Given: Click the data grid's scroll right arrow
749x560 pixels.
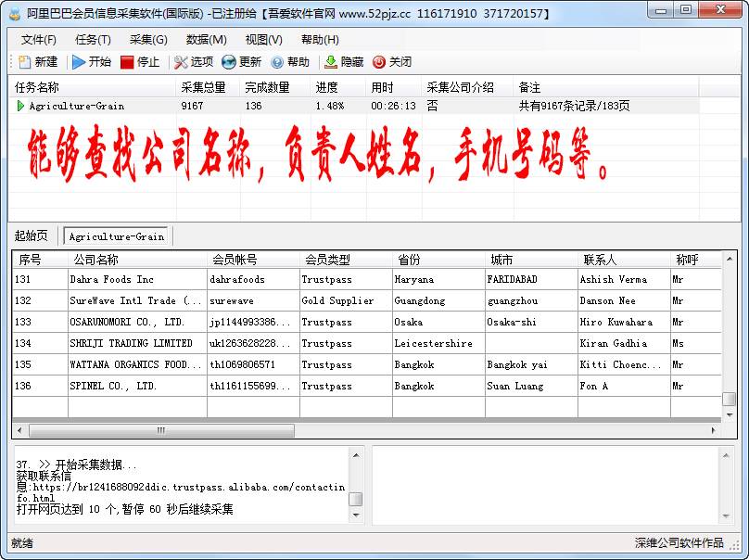Looking at the screenshot, I should coord(713,430).
